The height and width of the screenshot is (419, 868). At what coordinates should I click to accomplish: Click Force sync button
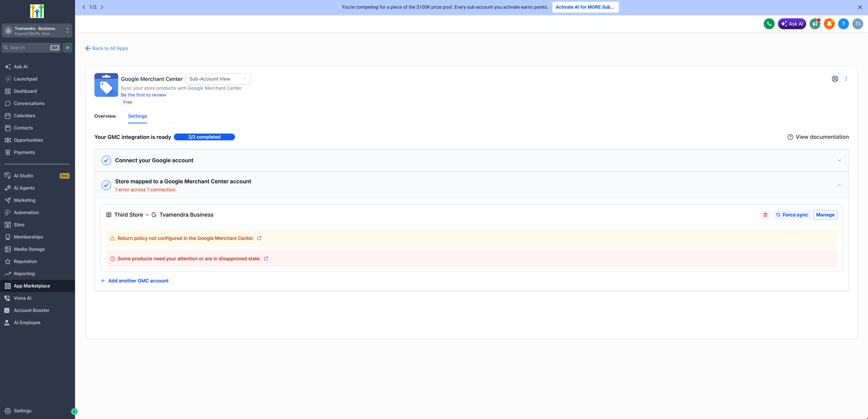(792, 215)
